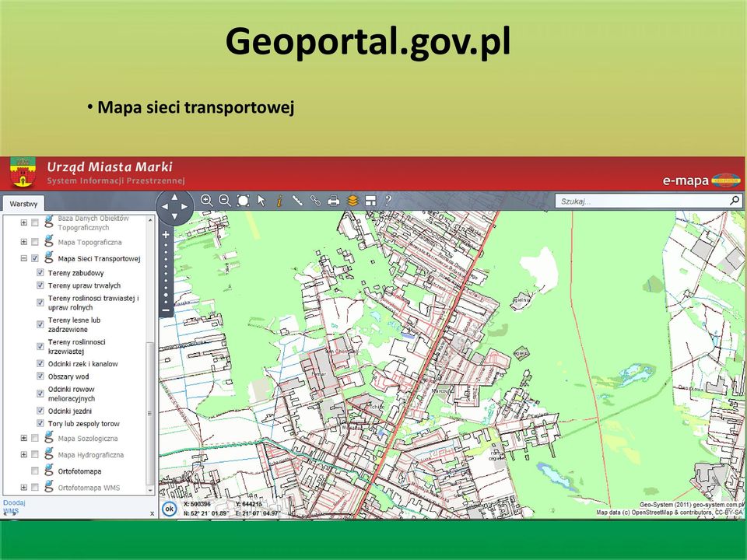Click the Mapa Hydrograficzna globe icon
The image size is (747, 560).
coord(48,453)
